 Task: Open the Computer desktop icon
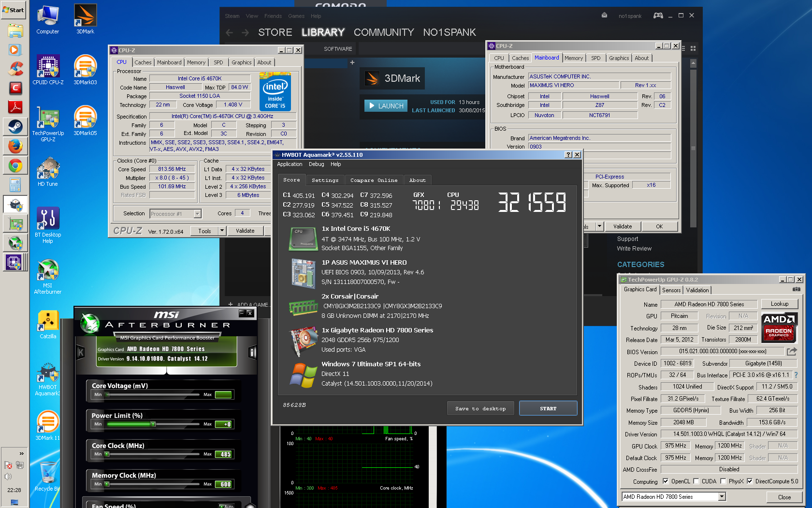(x=48, y=19)
